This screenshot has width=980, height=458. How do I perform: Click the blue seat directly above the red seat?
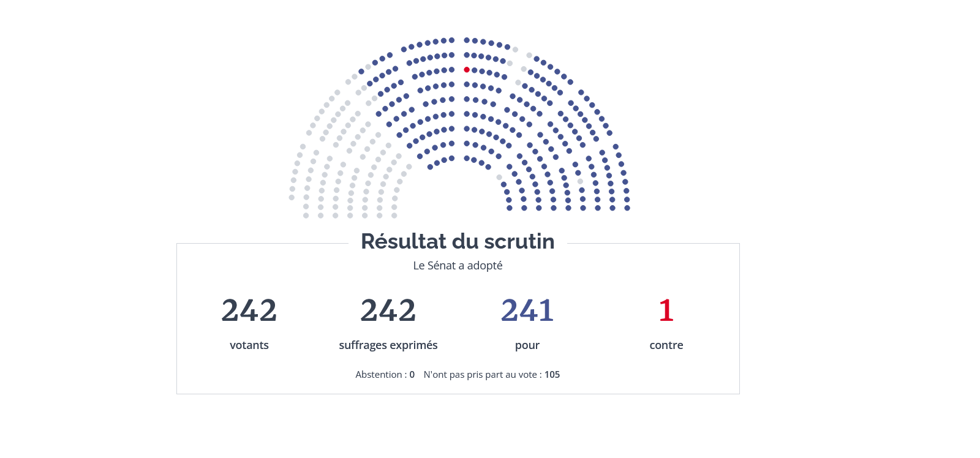467,55
